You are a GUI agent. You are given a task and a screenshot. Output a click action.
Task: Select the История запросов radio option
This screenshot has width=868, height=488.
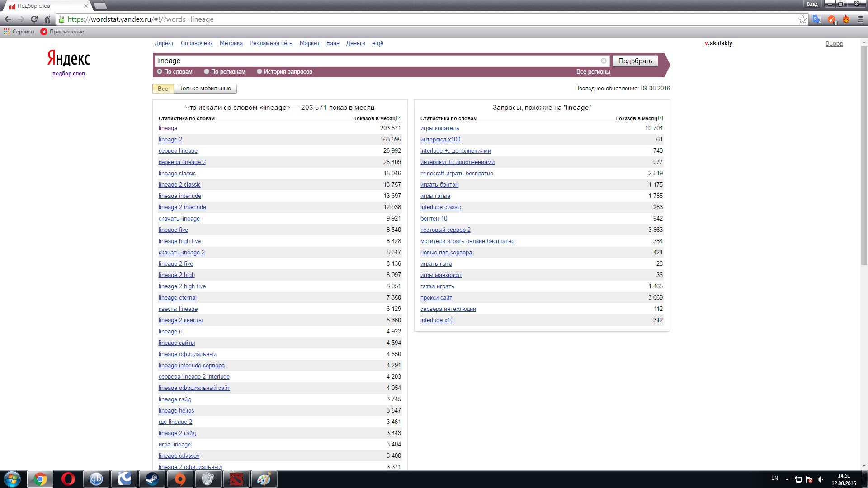pos(259,71)
